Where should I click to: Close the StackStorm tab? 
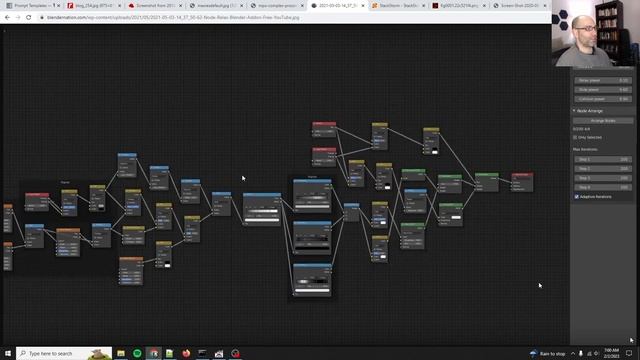[x=424, y=6]
